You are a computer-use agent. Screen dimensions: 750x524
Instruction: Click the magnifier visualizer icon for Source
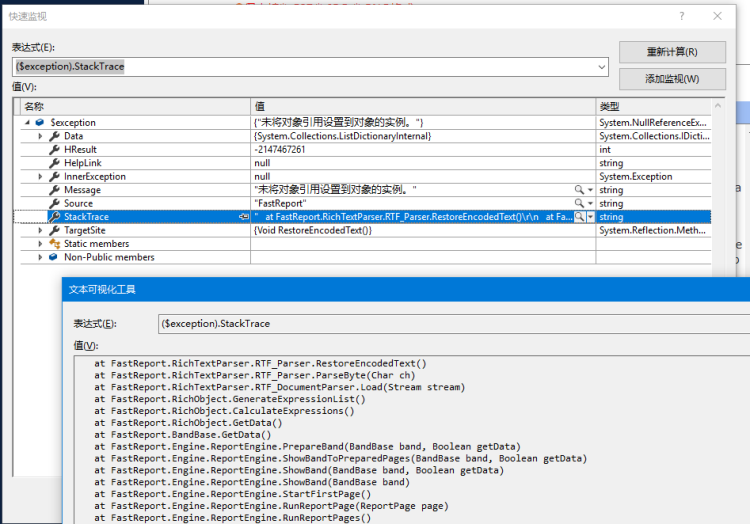tap(579, 203)
